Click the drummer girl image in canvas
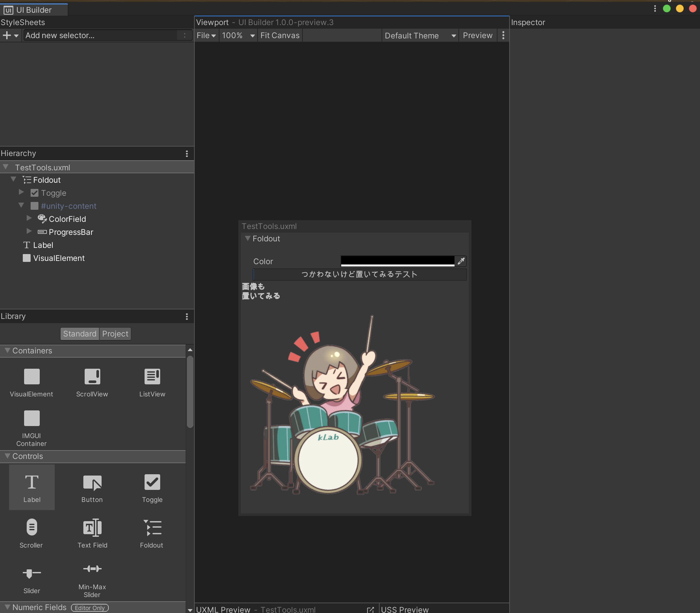The height and width of the screenshot is (613, 700). point(342,405)
